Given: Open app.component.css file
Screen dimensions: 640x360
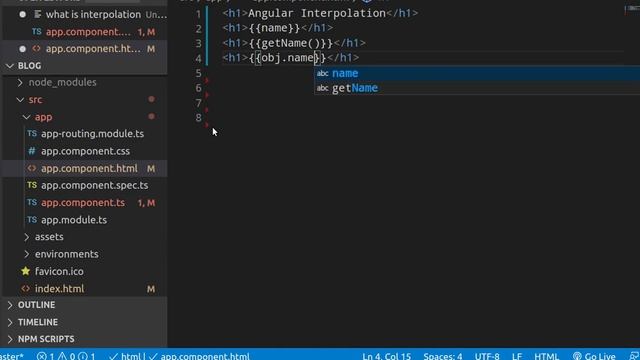Looking at the screenshot, I should point(85,151).
